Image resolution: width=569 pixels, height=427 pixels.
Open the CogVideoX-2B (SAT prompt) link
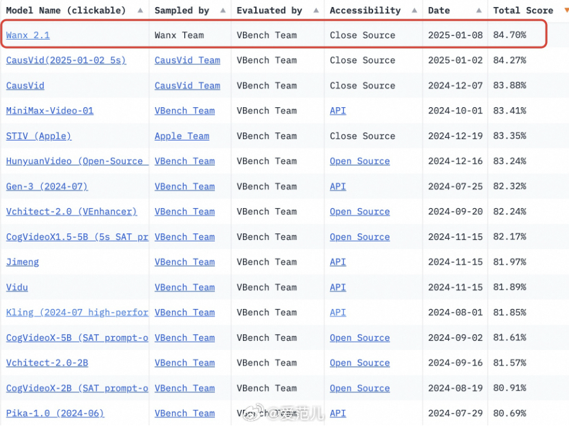tap(77, 388)
